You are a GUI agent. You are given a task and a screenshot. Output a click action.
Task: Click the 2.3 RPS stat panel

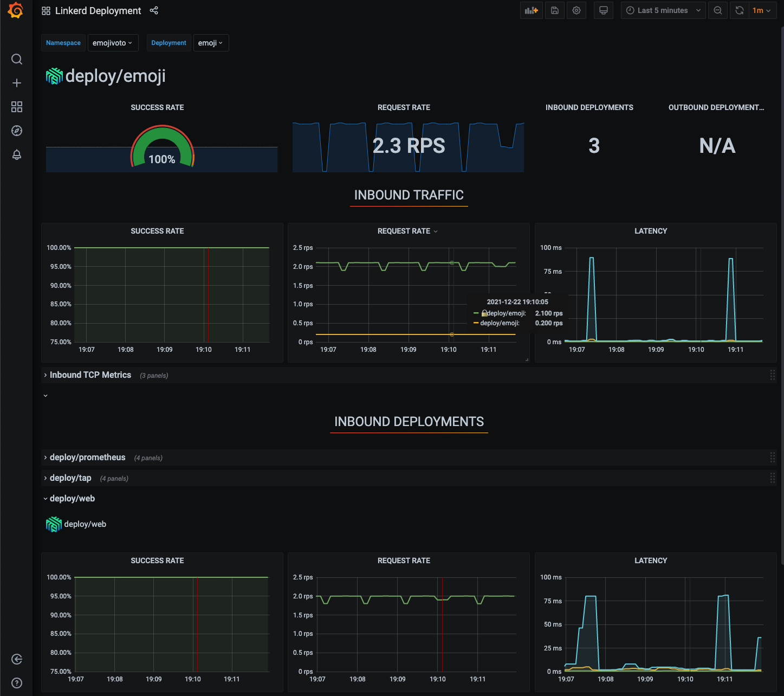pos(409,146)
